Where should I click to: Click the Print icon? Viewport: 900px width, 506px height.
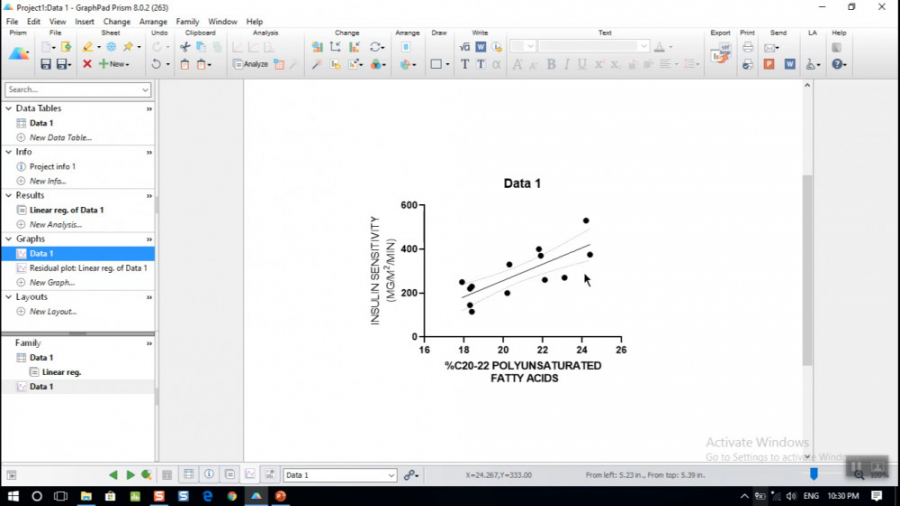point(747,47)
